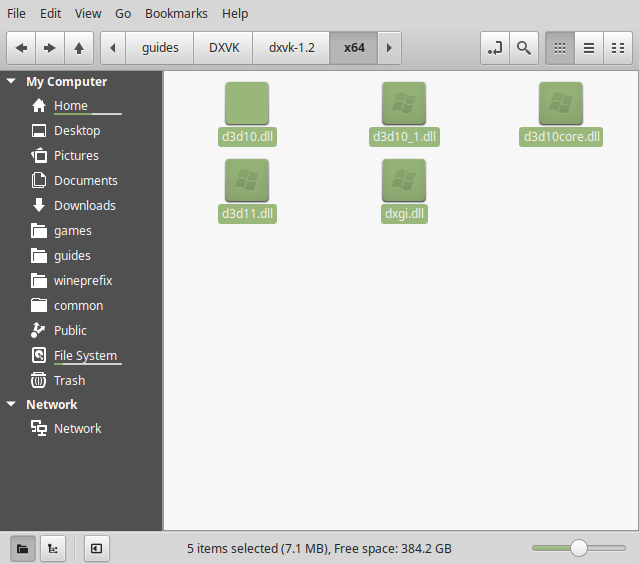The image size is (639, 564).
Task: Open the wineprefix bookmark folder
Action: click(x=83, y=280)
